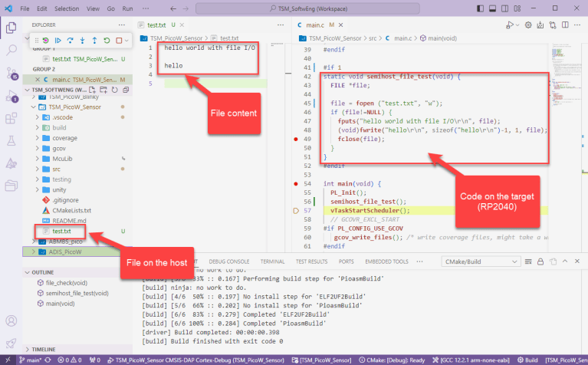The width and height of the screenshot is (588, 365).
Task: Open the Testing flask view
Action: (11, 141)
